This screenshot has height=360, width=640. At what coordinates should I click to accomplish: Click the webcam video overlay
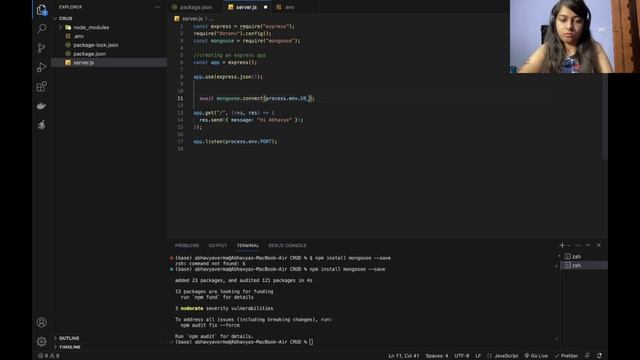pyautogui.click(x=575, y=36)
